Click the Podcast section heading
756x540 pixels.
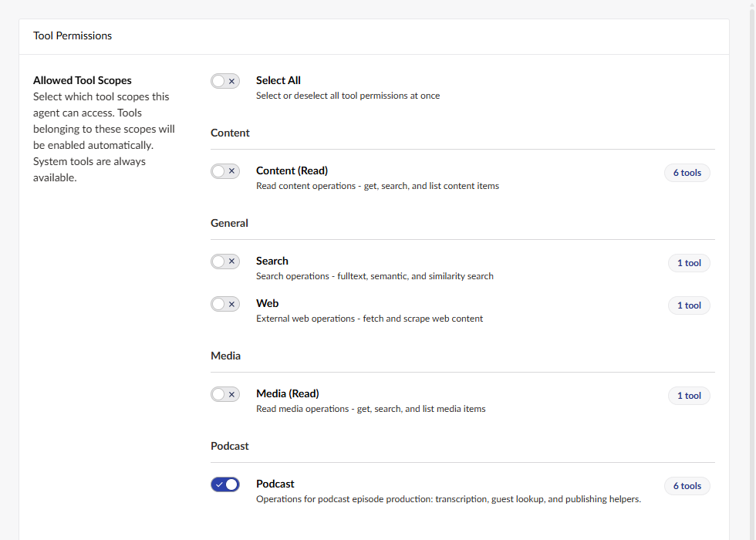click(x=230, y=446)
